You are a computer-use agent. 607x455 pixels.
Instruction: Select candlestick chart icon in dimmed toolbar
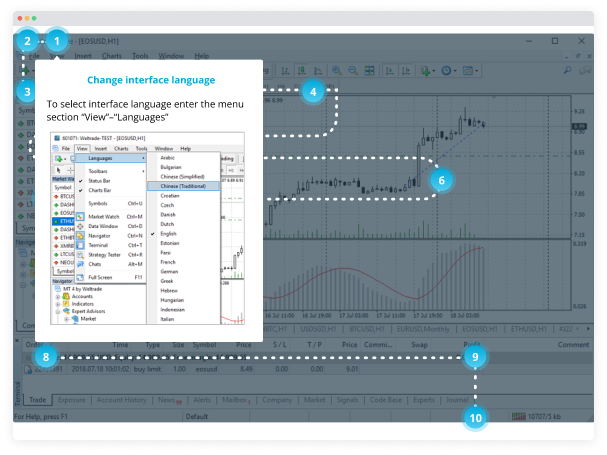point(301,70)
